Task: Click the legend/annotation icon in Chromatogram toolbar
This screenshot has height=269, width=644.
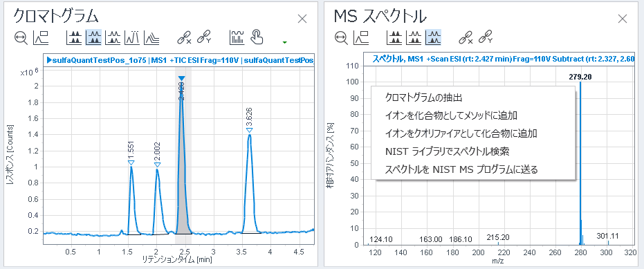Action: (x=41, y=38)
